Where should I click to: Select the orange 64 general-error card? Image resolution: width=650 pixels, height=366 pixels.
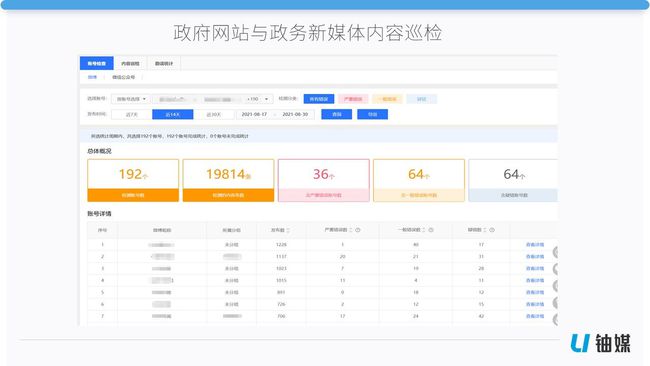pyautogui.click(x=419, y=180)
